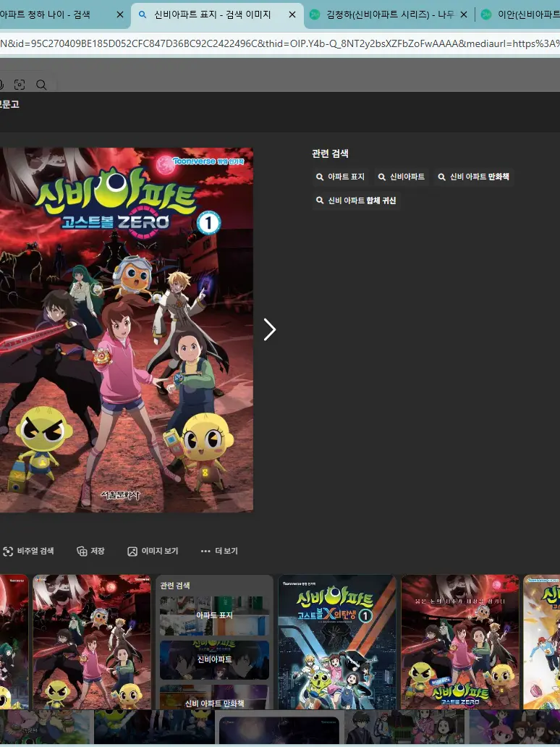Screen dimensions: 560x747
Task: Select related search 신비 아파트 합체 귀신
Action: [355, 201]
